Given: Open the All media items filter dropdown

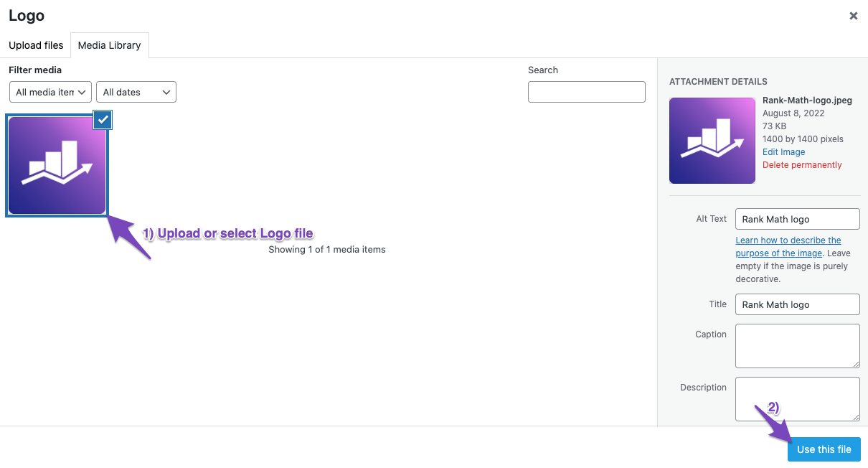Looking at the screenshot, I should pyautogui.click(x=50, y=92).
